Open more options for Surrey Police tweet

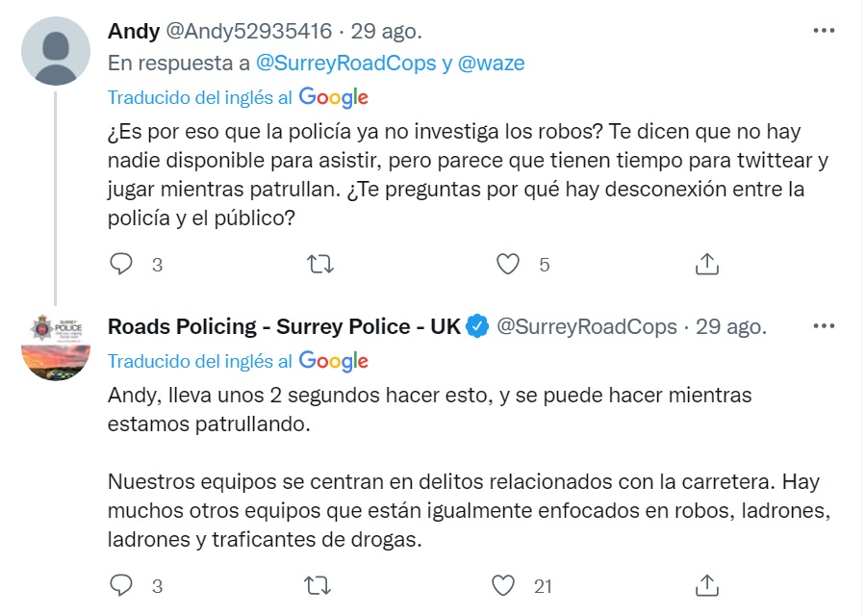click(x=824, y=326)
